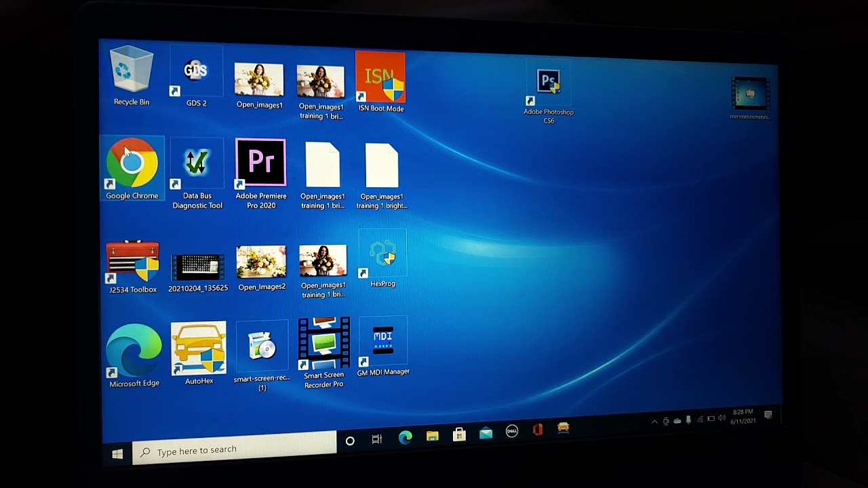868x488 pixels.
Task: Launch Edge from the taskbar
Action: [x=405, y=437]
